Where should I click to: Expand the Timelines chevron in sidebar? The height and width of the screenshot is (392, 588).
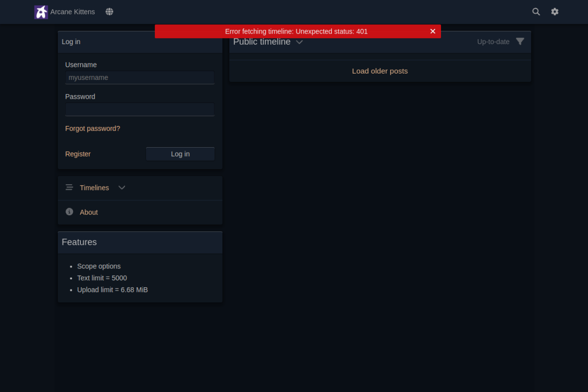(122, 187)
